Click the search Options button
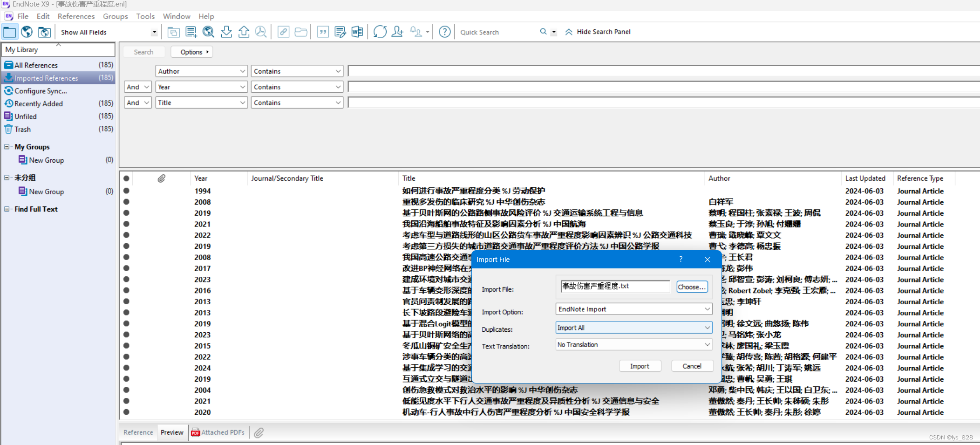 coord(191,52)
